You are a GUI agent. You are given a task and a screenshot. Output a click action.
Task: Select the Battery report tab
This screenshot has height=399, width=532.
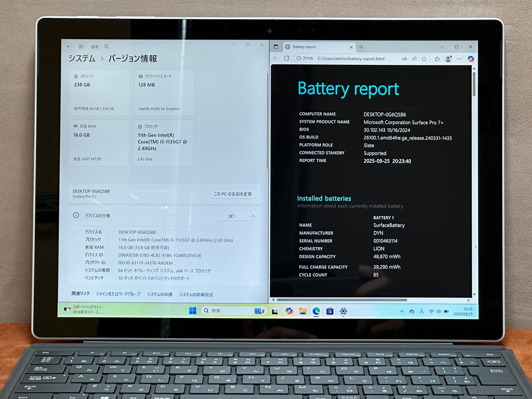(x=319, y=47)
